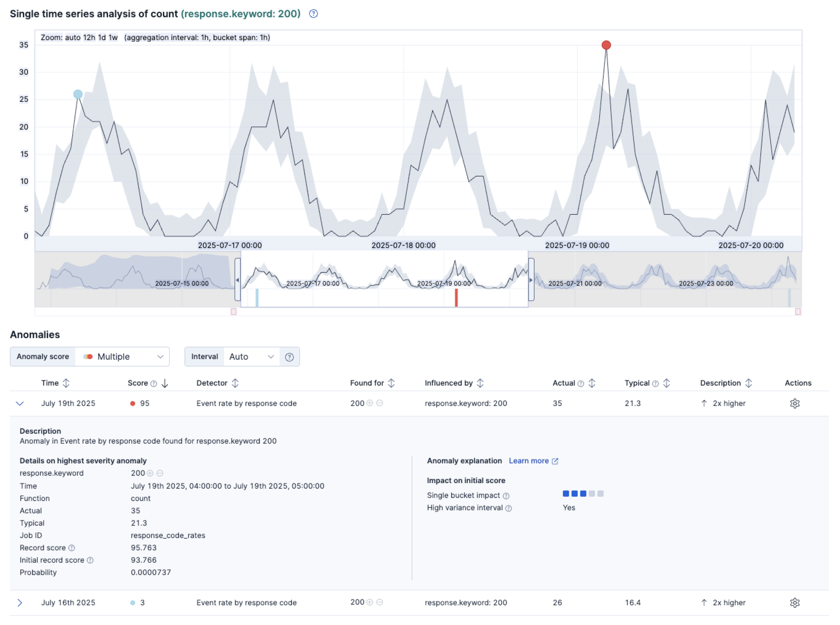
Task: Open the Learn more anomaly explanation link
Action: coord(530,461)
